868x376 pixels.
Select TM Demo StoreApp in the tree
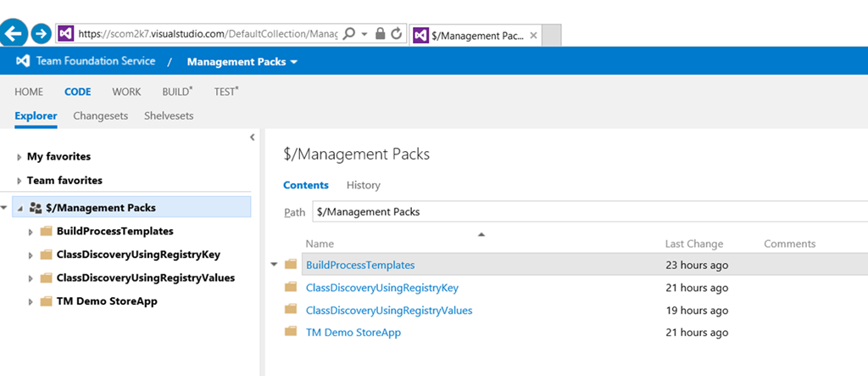107,301
